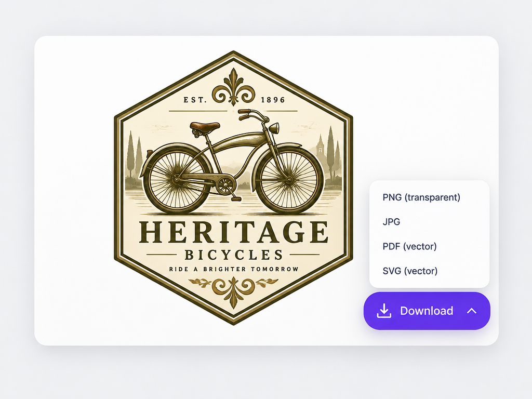The height and width of the screenshot is (399, 532).
Task: Select SVG (vector) export format
Action: pyautogui.click(x=410, y=271)
